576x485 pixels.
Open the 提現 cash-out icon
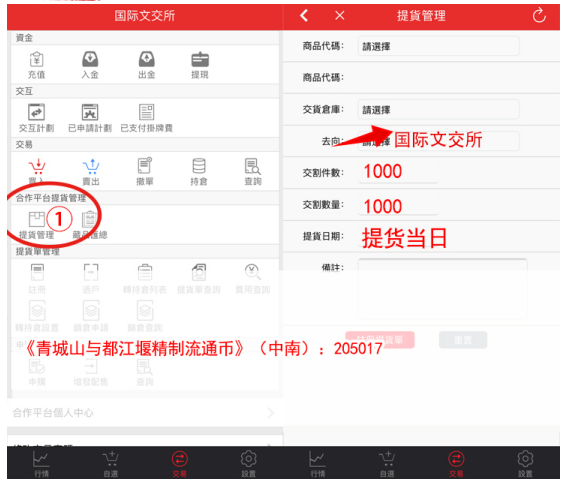click(x=200, y=65)
